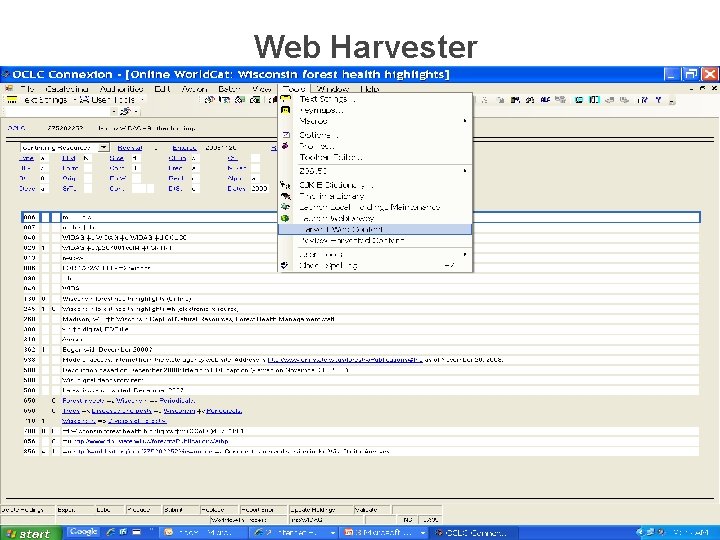Select Text Strings entry in Tools menu
This screenshot has height=540, width=720.
(x=375, y=99)
